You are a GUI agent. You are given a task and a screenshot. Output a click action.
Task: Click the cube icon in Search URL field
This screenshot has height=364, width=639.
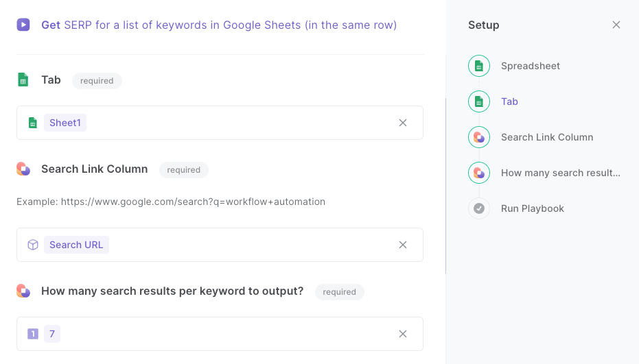(33, 245)
